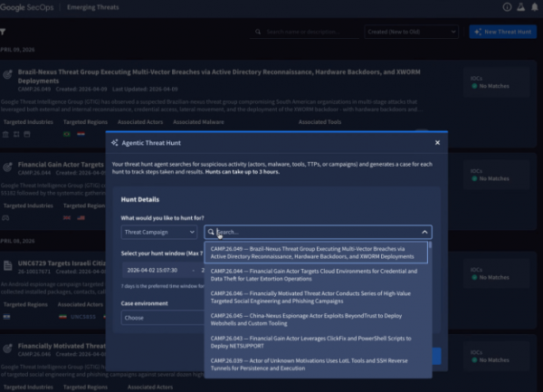Open the Threat Campaign type dropdown
This screenshot has width=543, height=392.
coord(159,232)
